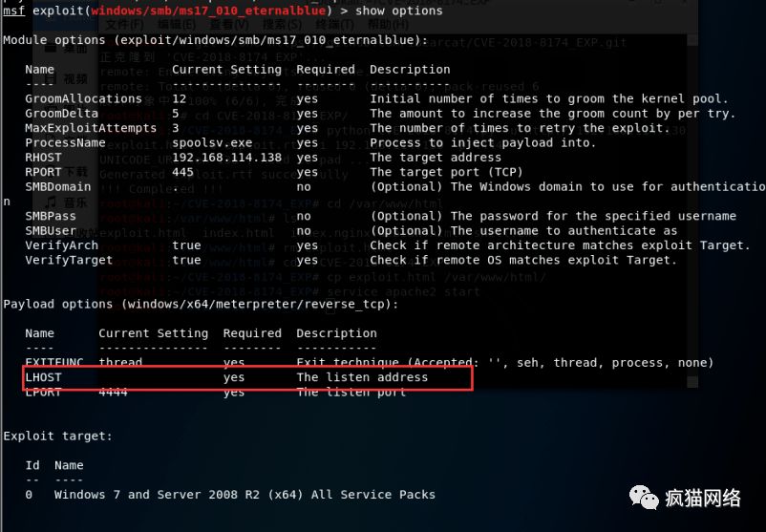This screenshot has height=532, width=766.
Task: Click the LHOST option name
Action: [44, 377]
